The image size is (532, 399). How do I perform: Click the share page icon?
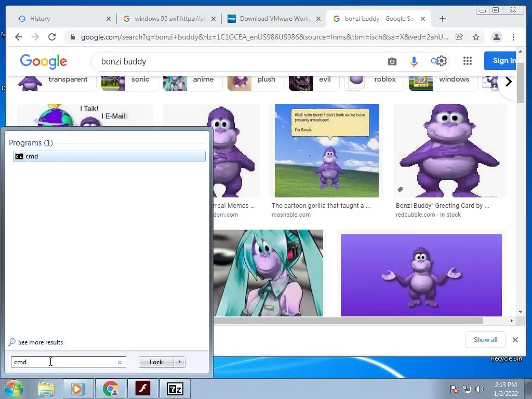(459, 37)
